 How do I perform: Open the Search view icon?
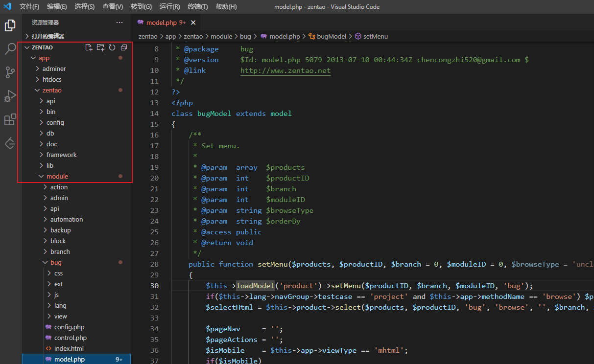10,49
